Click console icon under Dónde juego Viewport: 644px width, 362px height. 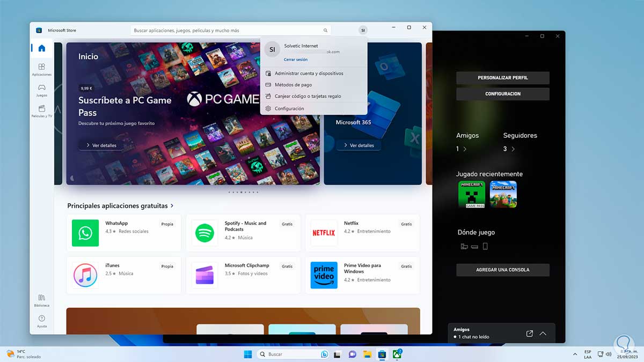click(x=474, y=247)
